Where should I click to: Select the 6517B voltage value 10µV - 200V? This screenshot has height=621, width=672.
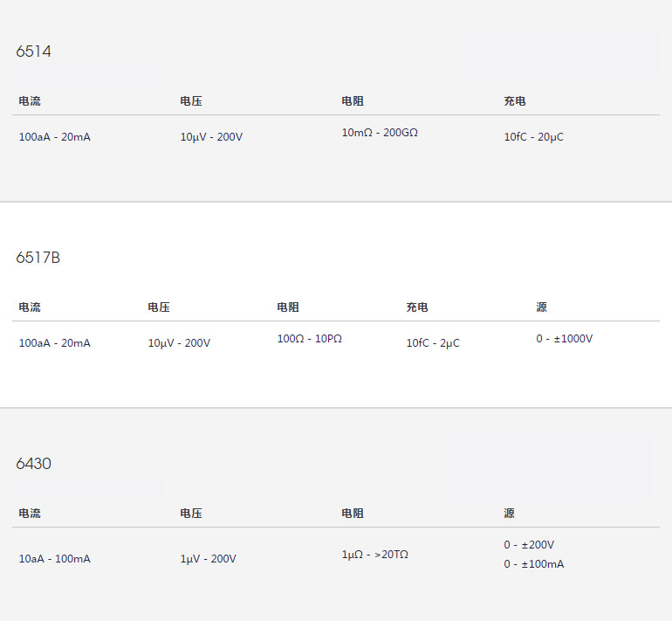click(x=179, y=343)
